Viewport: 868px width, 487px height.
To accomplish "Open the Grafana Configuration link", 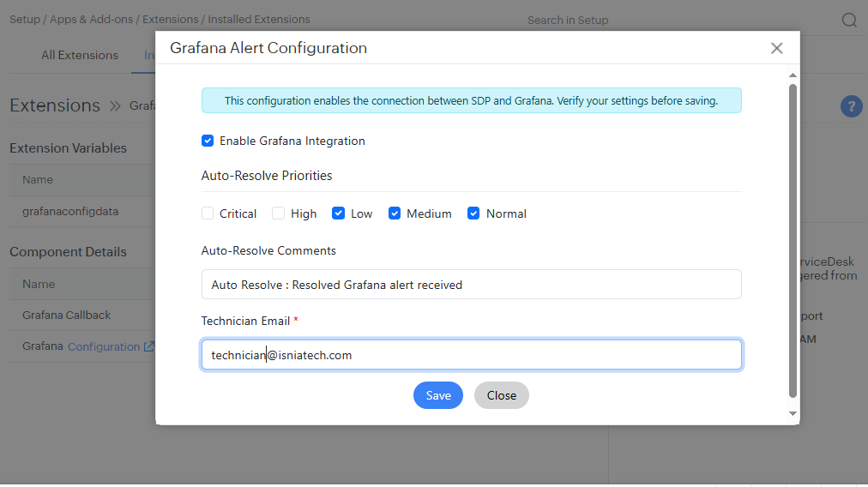I will 104,346.
